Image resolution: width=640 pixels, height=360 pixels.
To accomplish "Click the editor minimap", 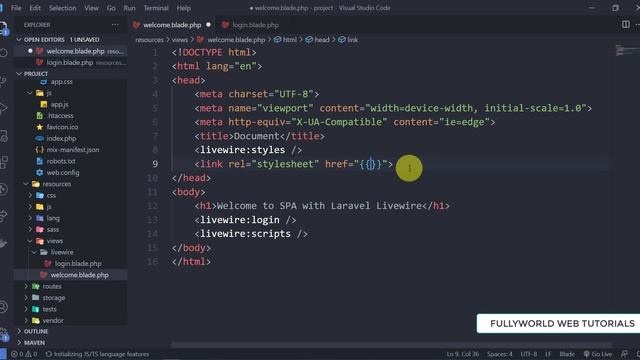I will (x=625, y=51).
